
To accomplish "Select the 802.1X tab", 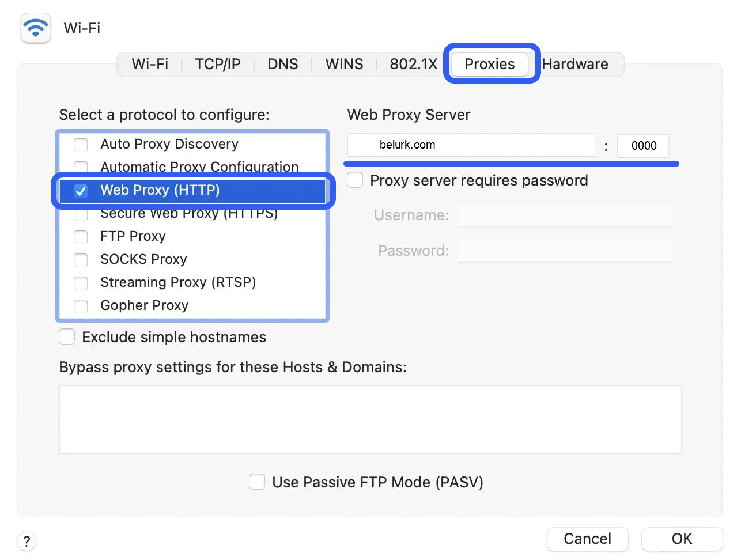I will coord(414,64).
